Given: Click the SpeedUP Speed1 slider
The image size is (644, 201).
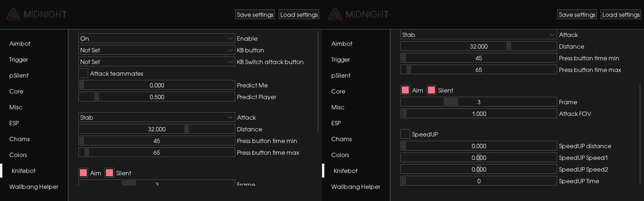Looking at the screenshot, I should [x=478, y=158].
